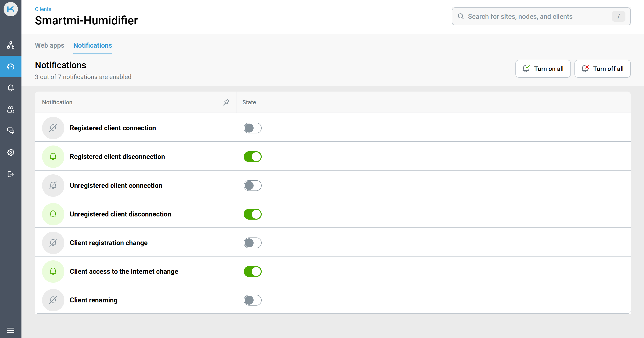Viewport: 644px width, 338px height.
Task: Click the "Registered client connection" label
Action: click(113, 128)
